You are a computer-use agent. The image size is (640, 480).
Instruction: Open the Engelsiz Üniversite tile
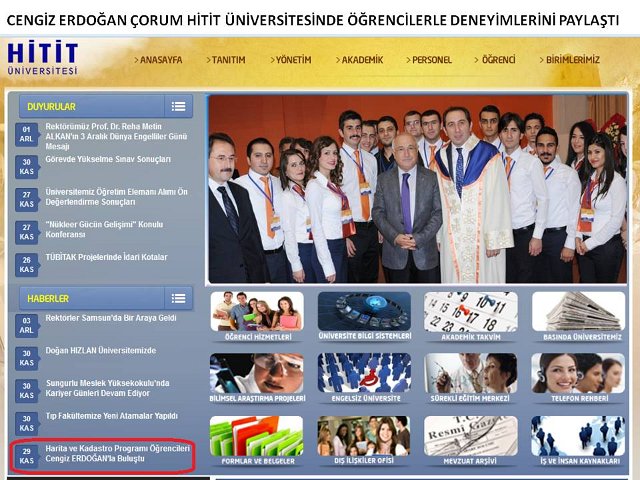point(364,378)
